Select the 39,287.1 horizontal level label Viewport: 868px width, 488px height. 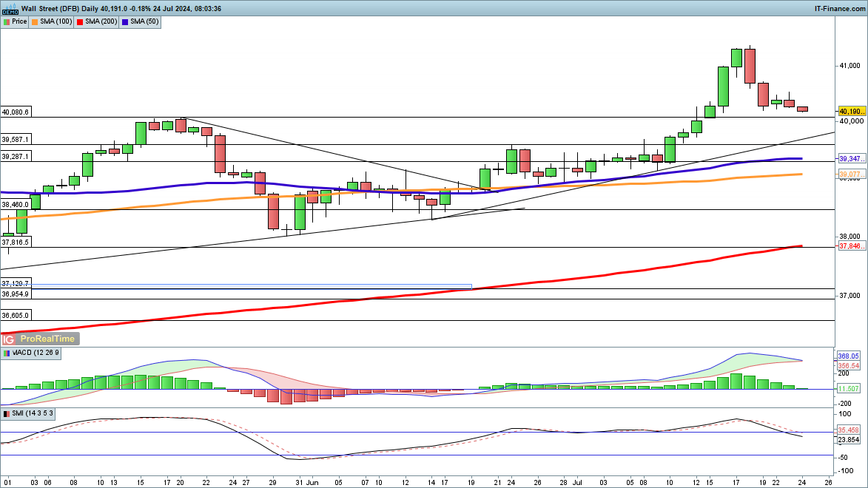[16, 157]
